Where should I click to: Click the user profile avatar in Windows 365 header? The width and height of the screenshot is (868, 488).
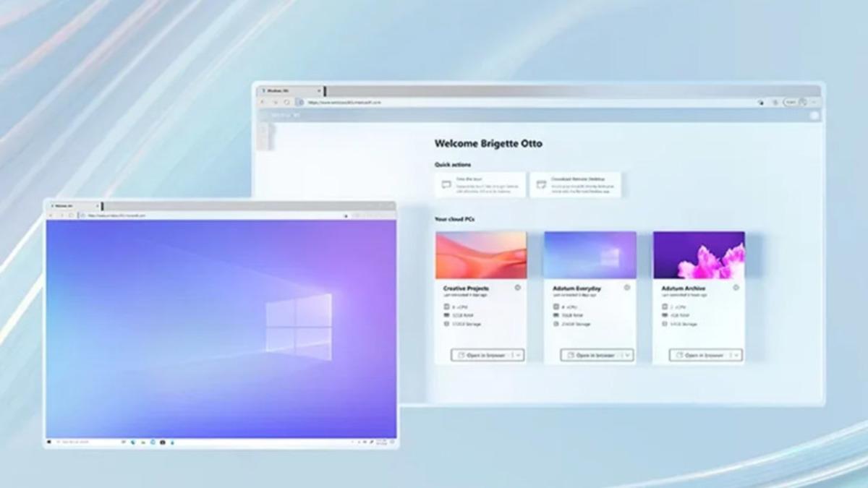coord(814,115)
